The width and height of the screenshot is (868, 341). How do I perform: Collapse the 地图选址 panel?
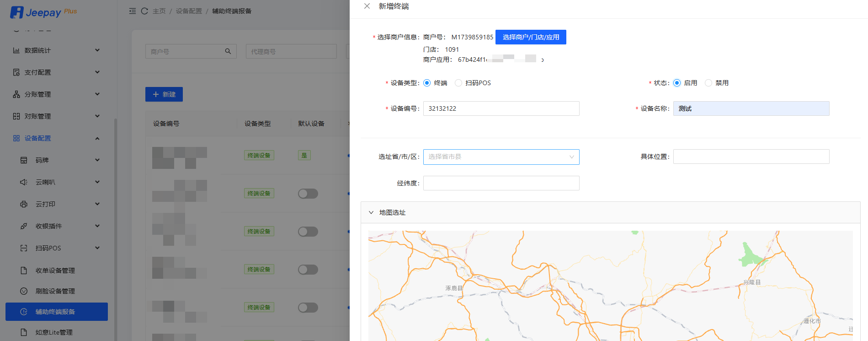[x=371, y=212]
